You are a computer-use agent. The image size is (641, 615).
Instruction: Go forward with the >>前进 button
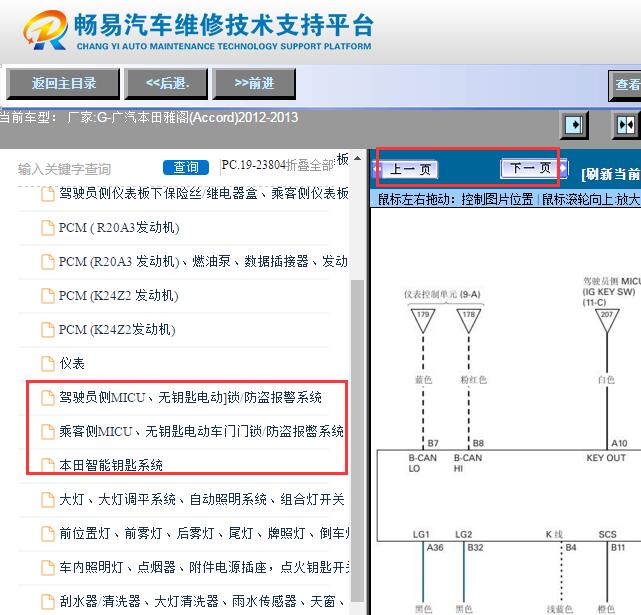coord(254,84)
